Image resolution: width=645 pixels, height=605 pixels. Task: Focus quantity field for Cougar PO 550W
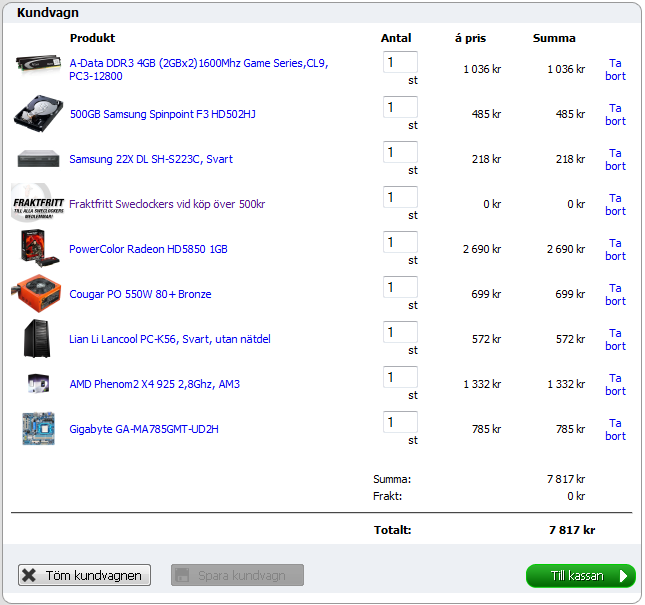(400, 287)
